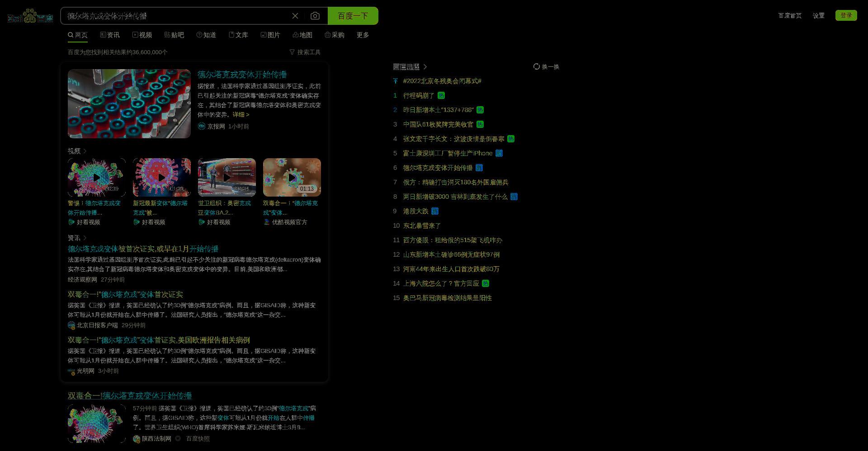This screenshot has width=868, height=451.
Task: Open 德尔塔克戎变体被首次证实,或早在1月开始传播
Action: point(143,249)
